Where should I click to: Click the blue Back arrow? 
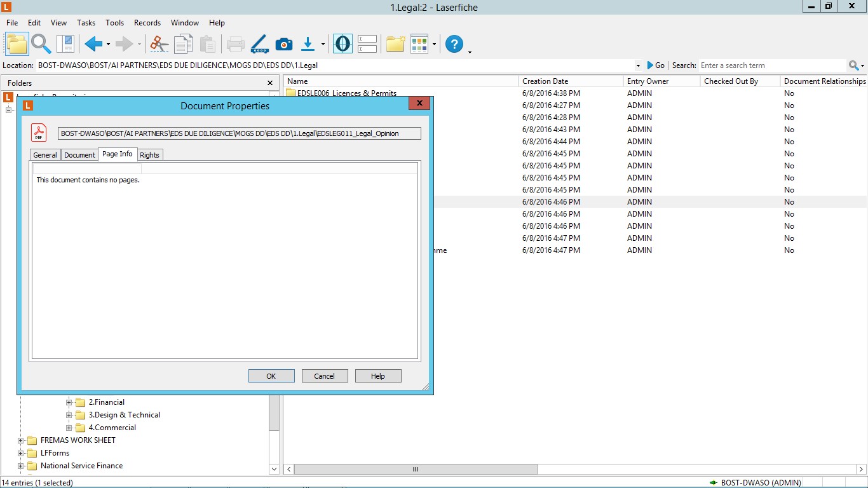click(93, 44)
